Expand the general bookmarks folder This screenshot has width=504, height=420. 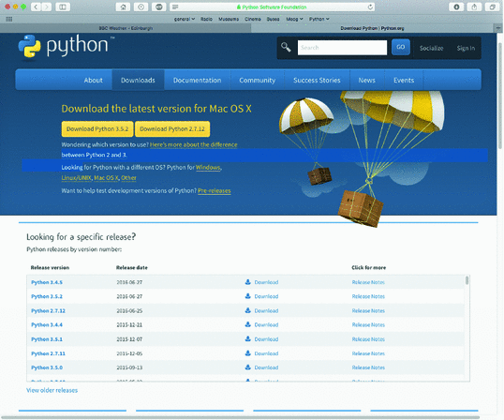coord(185,19)
